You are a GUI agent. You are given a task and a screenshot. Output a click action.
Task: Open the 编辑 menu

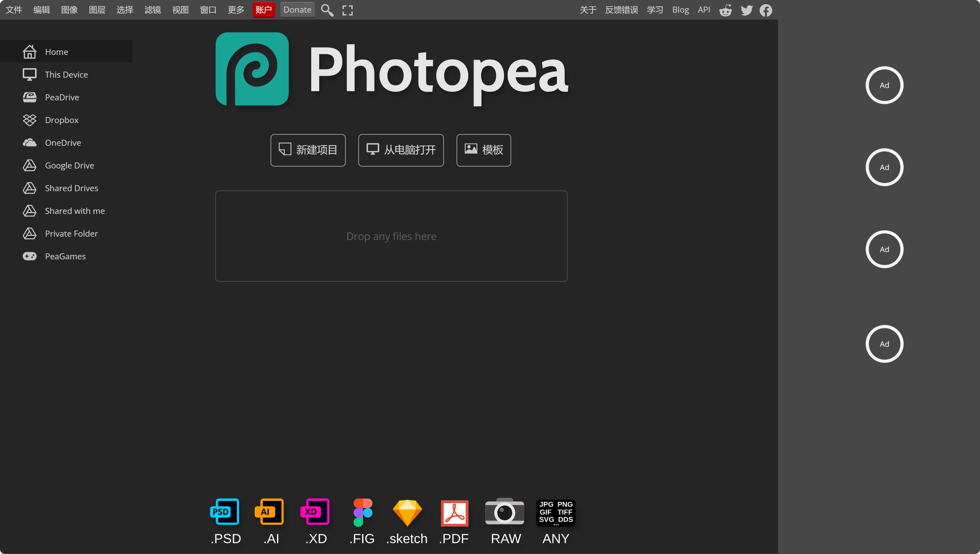pos(41,10)
